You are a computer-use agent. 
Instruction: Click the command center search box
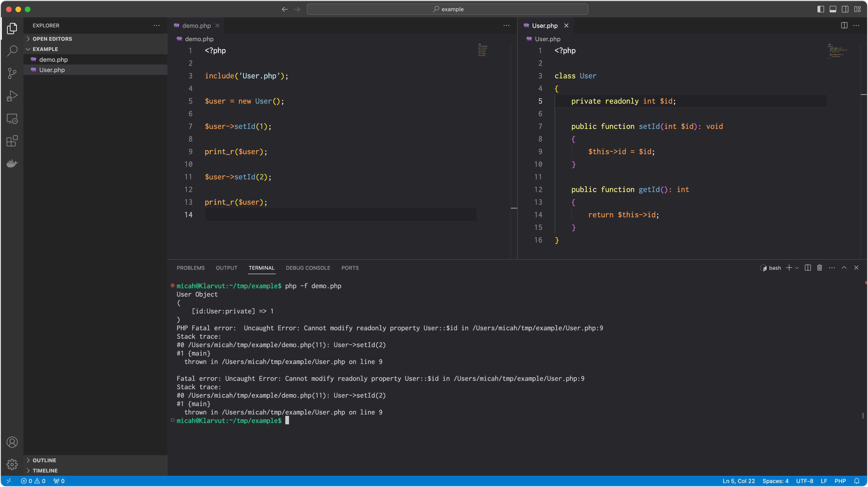[x=448, y=9]
